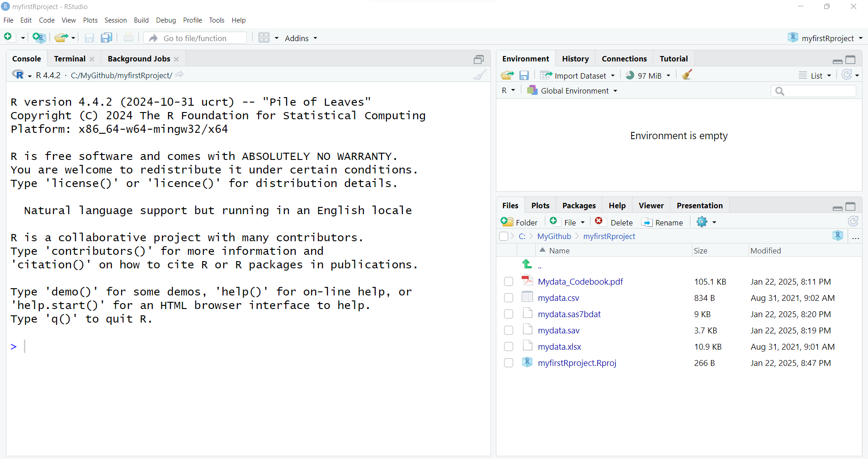
Task: Click the New File icon in main toolbar
Action: pyautogui.click(x=8, y=37)
